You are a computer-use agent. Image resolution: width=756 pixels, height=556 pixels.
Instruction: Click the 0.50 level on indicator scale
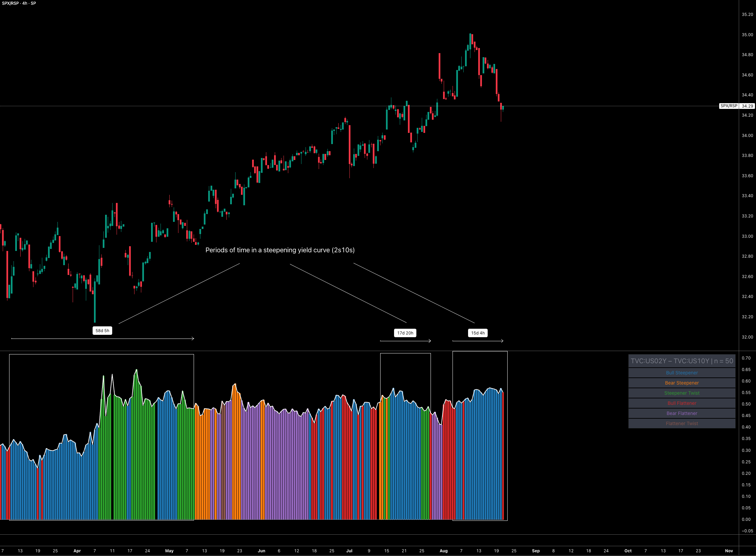(x=746, y=404)
